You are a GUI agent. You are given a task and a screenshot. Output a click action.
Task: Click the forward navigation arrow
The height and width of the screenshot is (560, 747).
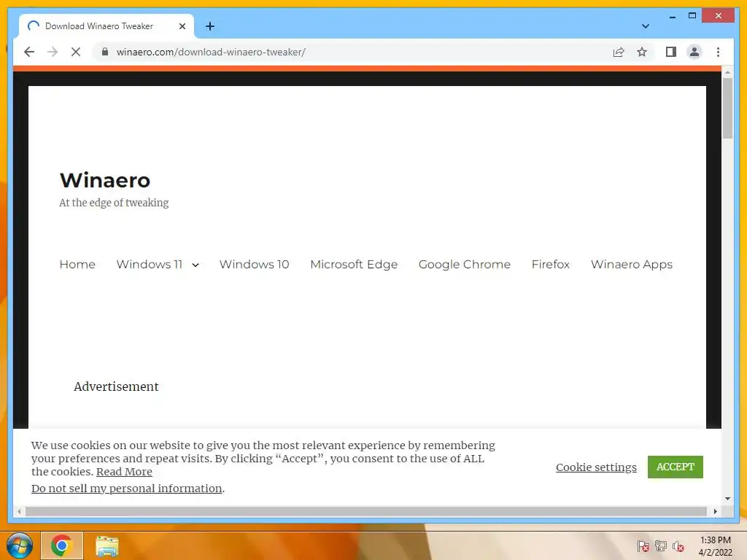[53, 52]
